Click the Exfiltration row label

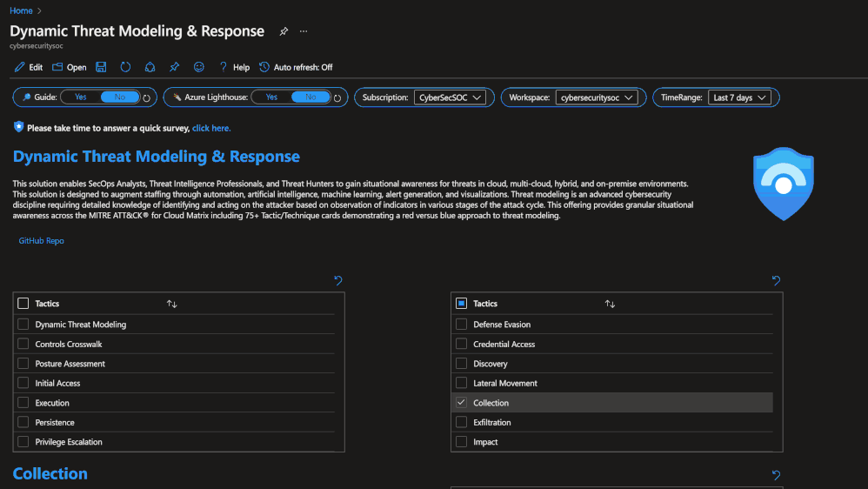[491, 422]
